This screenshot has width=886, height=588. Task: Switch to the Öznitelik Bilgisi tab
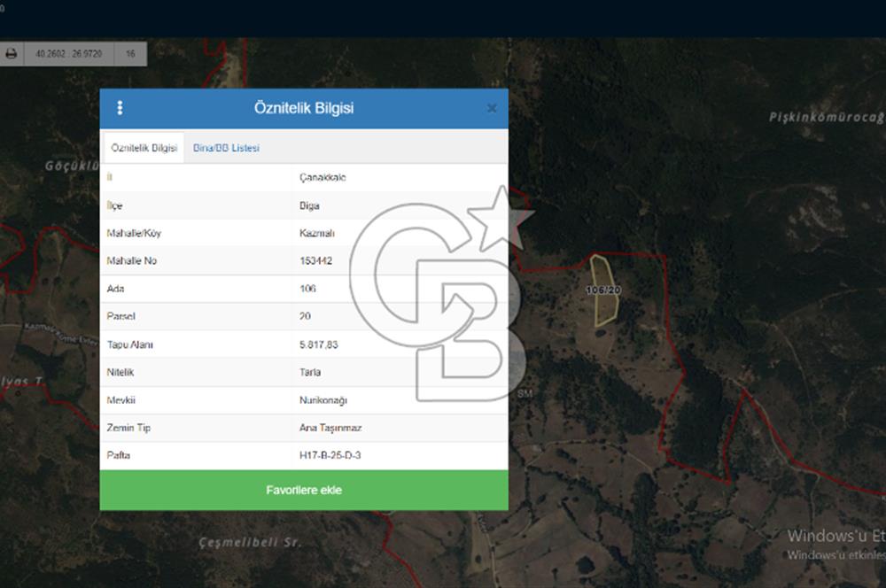[144, 148]
